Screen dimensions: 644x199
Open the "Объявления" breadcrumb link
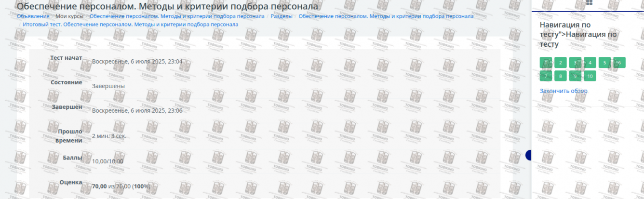pos(33,16)
